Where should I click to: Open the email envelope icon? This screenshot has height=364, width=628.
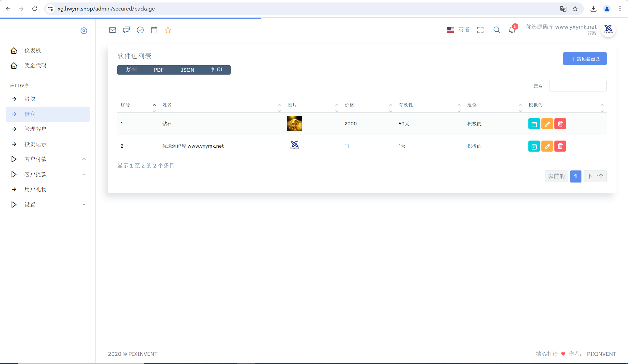pyautogui.click(x=112, y=30)
